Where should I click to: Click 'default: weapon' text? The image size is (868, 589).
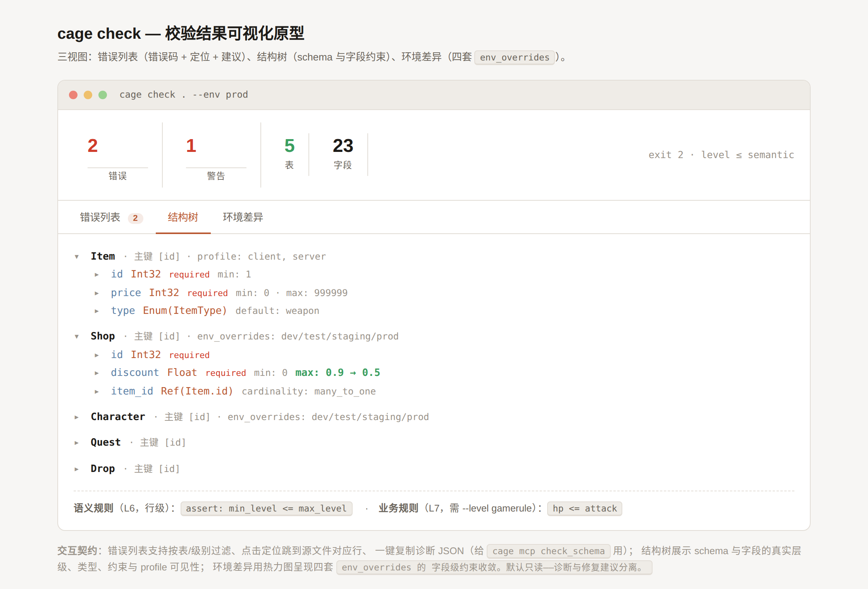[x=277, y=311]
